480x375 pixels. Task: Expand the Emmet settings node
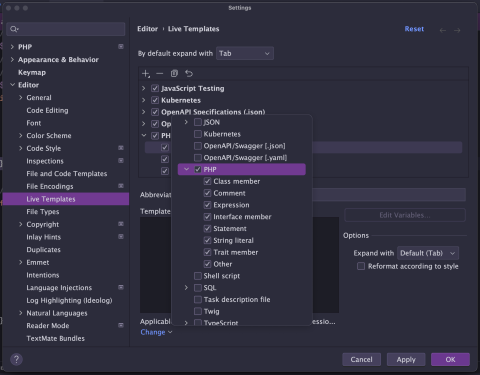coord(21,262)
